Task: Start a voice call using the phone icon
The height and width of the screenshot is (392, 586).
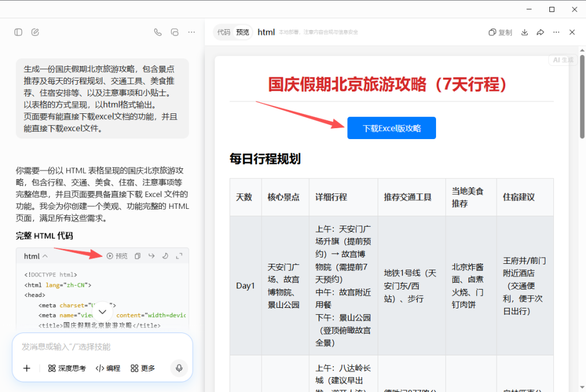Action: tap(158, 32)
